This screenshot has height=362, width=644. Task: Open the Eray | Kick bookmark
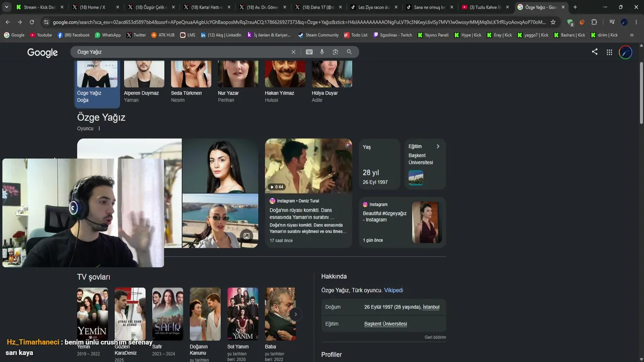[x=499, y=35]
